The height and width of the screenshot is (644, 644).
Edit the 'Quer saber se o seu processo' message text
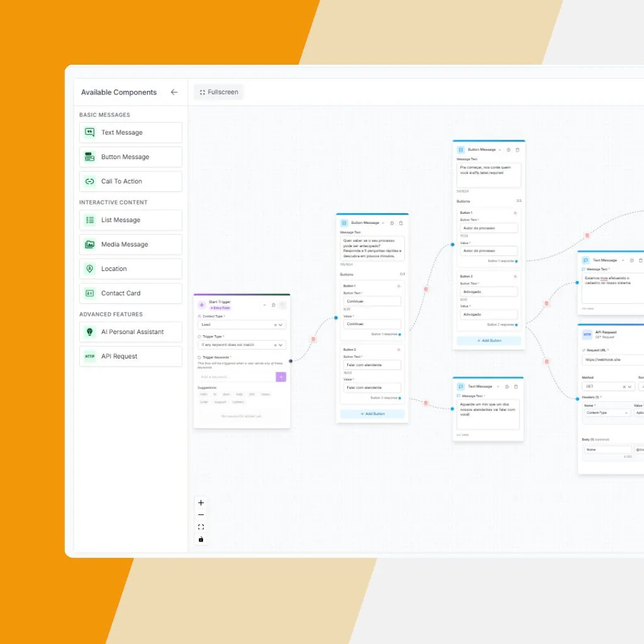pyautogui.click(x=372, y=248)
